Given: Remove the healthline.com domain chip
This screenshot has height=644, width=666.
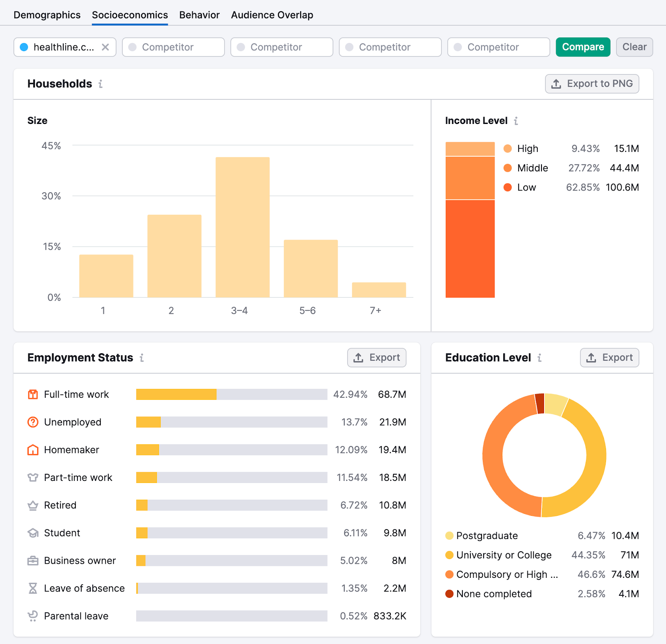Looking at the screenshot, I should [x=106, y=47].
